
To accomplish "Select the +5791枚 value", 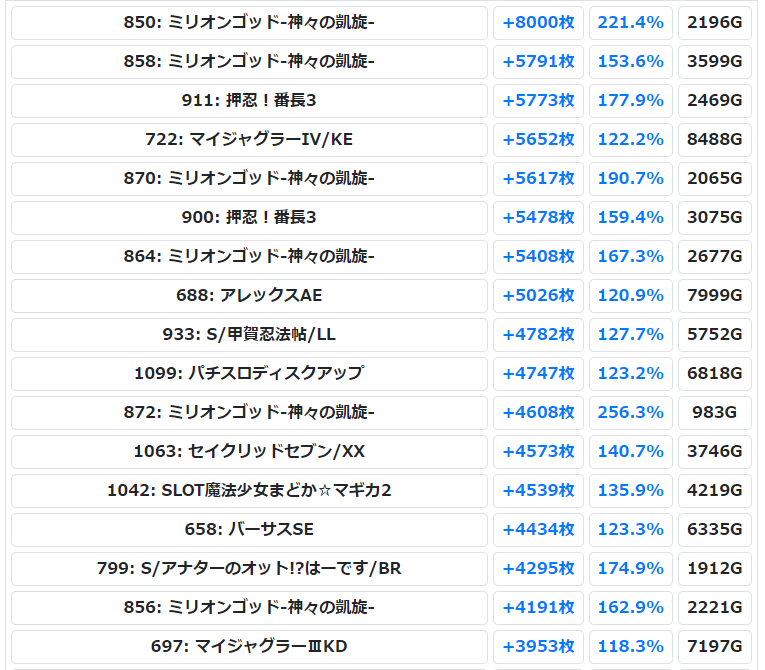I will (538, 62).
